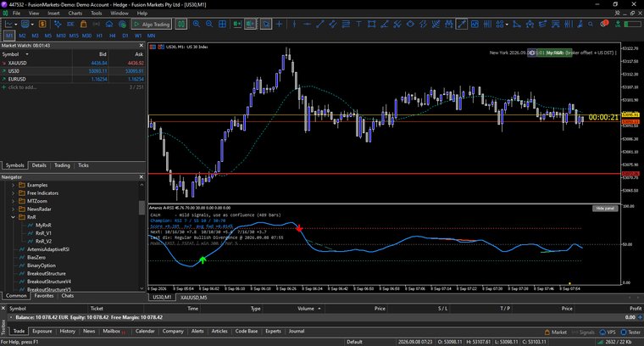Open shapes objects dropdown arrow
644x346 pixels.
(x=507, y=25)
